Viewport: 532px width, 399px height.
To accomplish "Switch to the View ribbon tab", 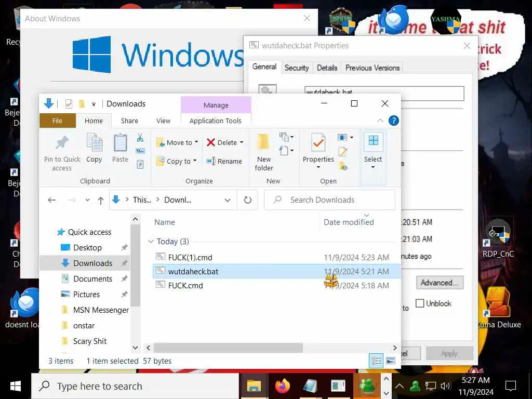I will 163,121.
